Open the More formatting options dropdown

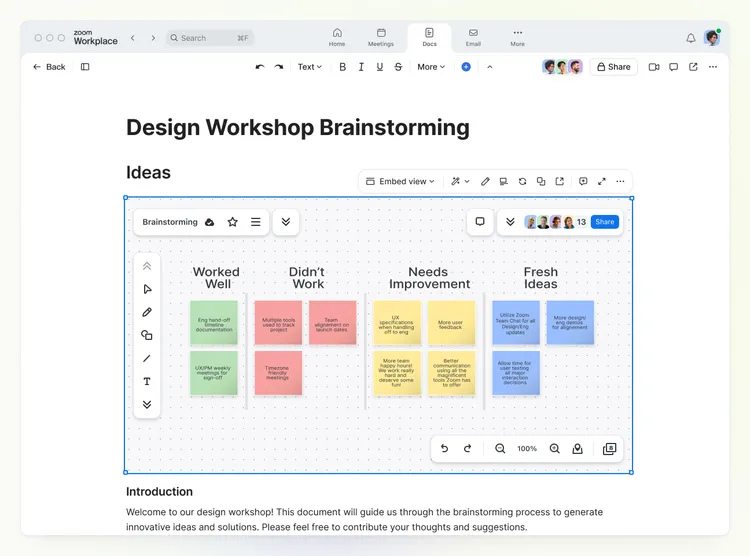(431, 67)
